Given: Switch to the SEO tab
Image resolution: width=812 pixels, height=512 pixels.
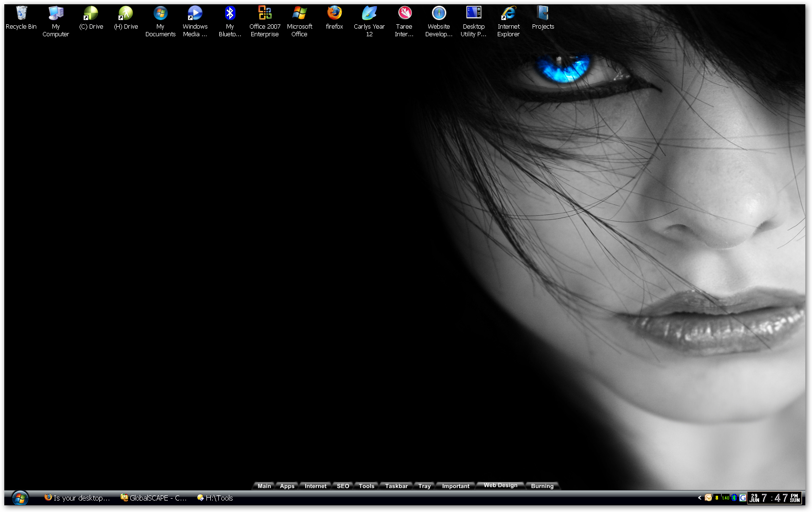Looking at the screenshot, I should [343, 486].
